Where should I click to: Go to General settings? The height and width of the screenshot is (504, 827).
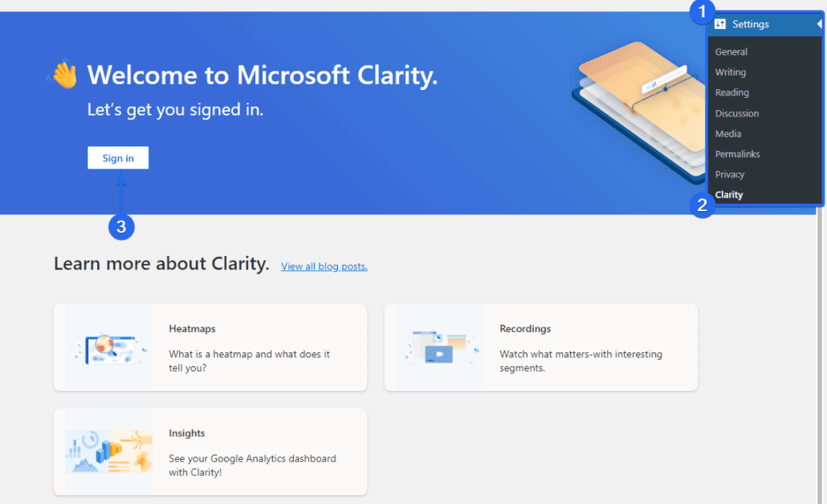point(731,51)
